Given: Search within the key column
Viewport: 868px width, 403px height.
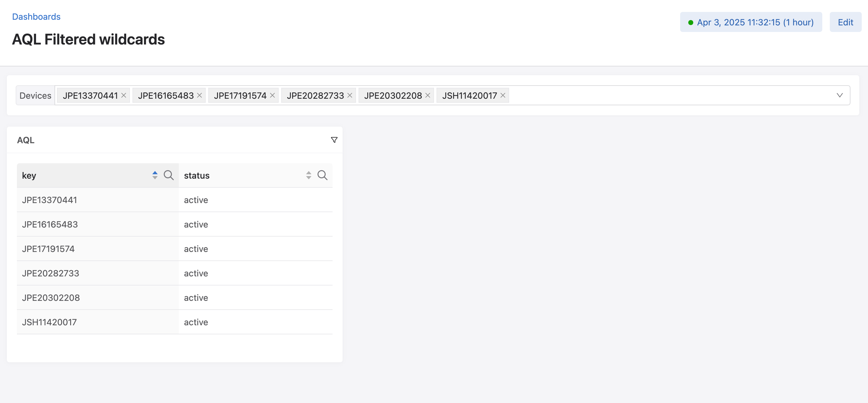Looking at the screenshot, I should click(x=169, y=175).
